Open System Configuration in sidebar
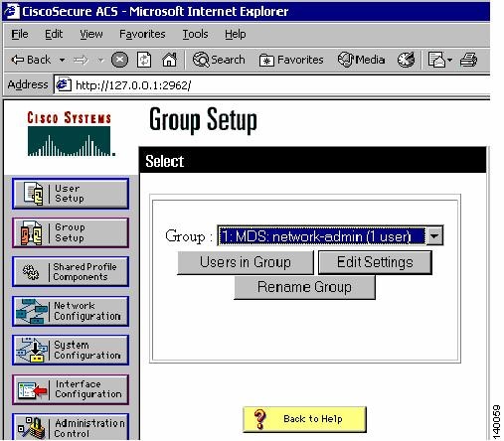This screenshot has height=441, width=504. (x=71, y=350)
